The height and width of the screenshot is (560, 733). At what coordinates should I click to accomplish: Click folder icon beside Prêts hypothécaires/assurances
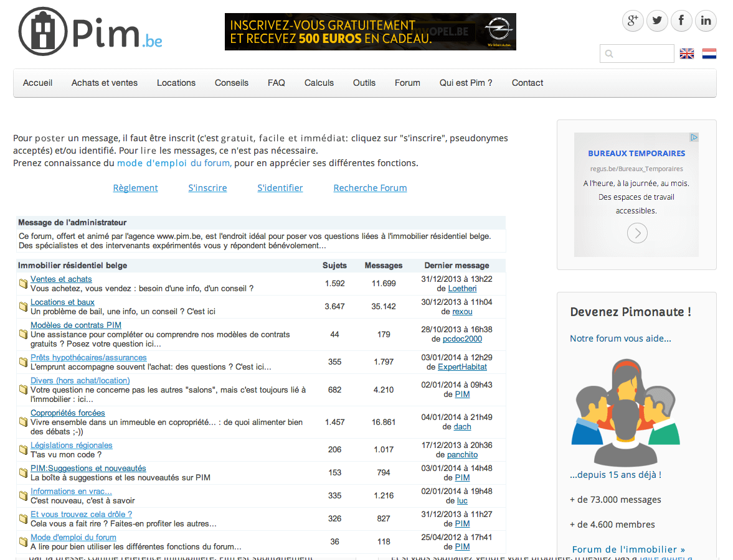tap(24, 362)
